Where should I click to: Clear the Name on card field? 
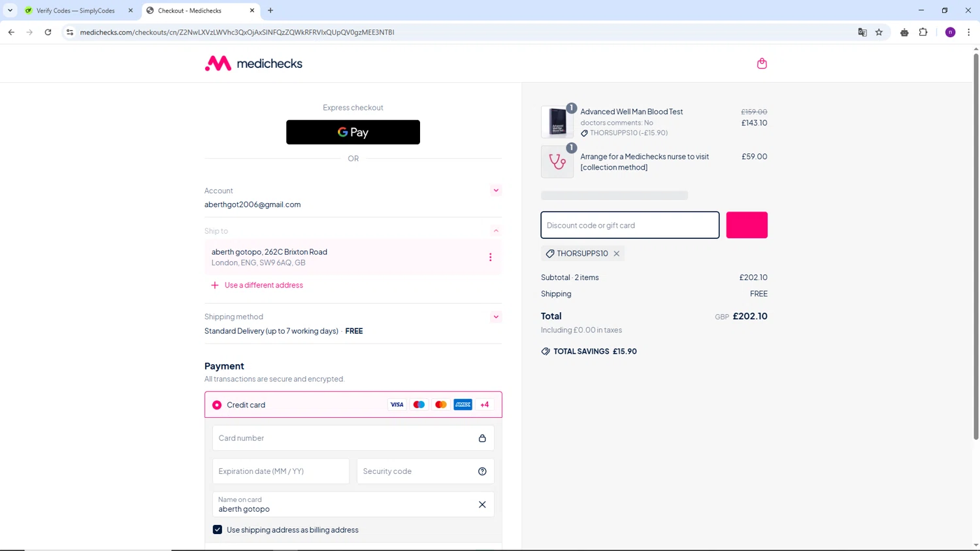coord(482,505)
